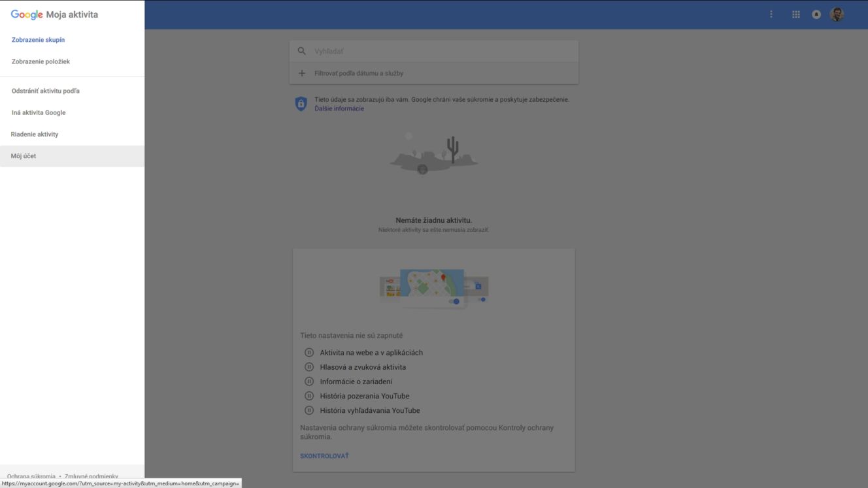Click the pause icon for Informácie o zariadení
The height and width of the screenshot is (488, 868).
[309, 382]
